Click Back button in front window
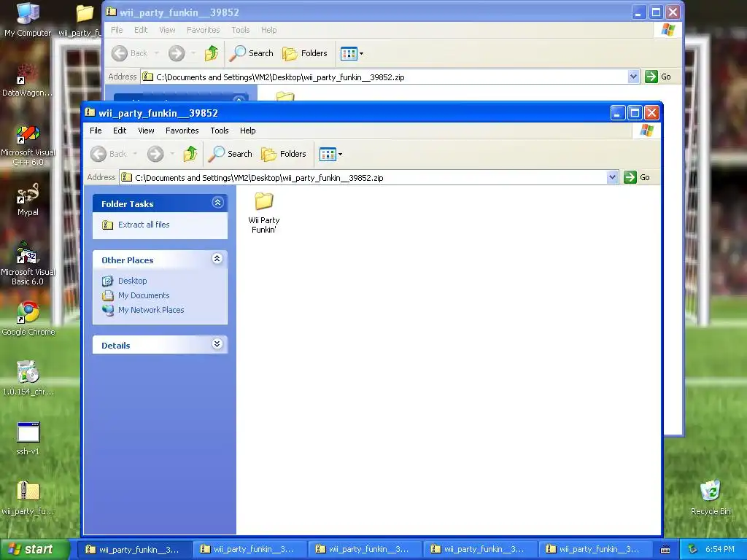The image size is (747, 560). (x=109, y=154)
